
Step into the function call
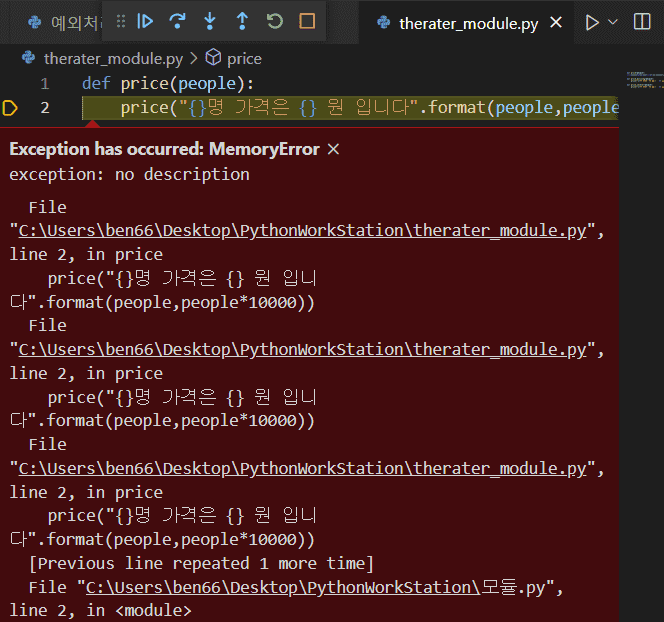click(x=210, y=21)
